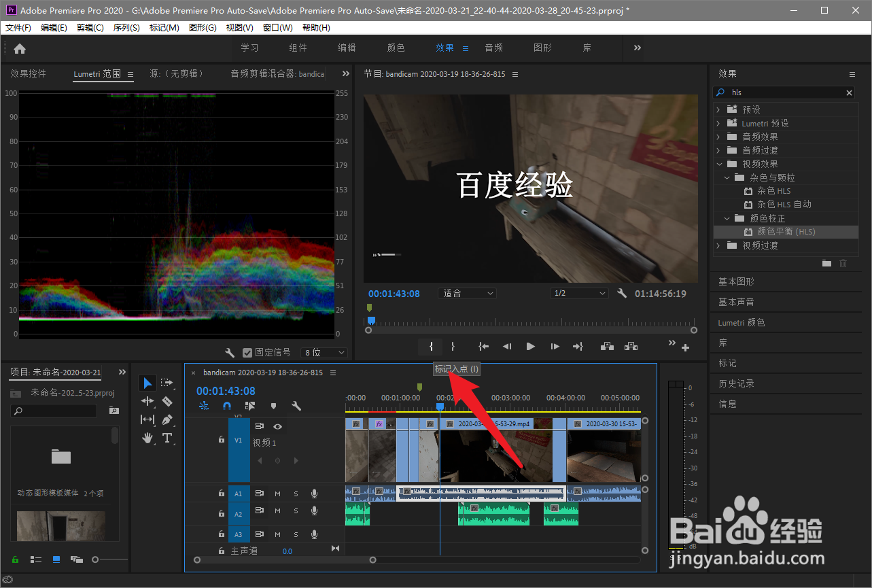Select the Hand tool

click(147, 438)
